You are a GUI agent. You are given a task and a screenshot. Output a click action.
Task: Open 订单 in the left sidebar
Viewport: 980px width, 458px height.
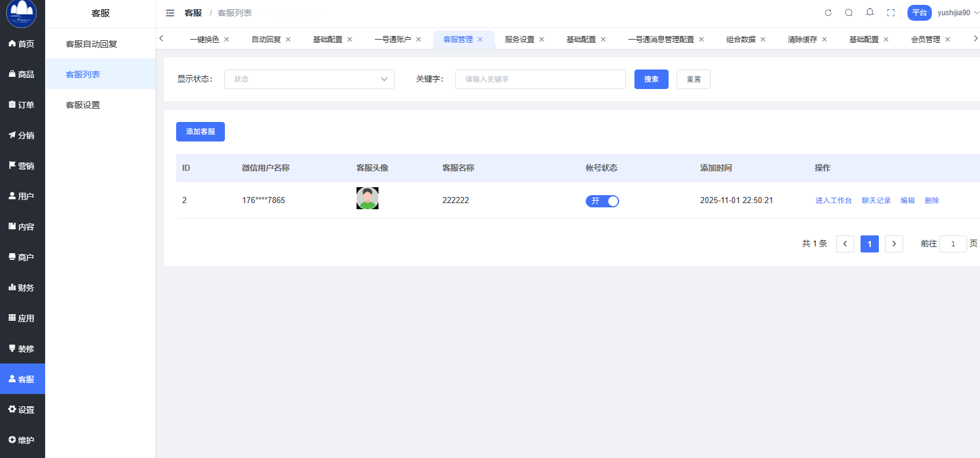23,105
